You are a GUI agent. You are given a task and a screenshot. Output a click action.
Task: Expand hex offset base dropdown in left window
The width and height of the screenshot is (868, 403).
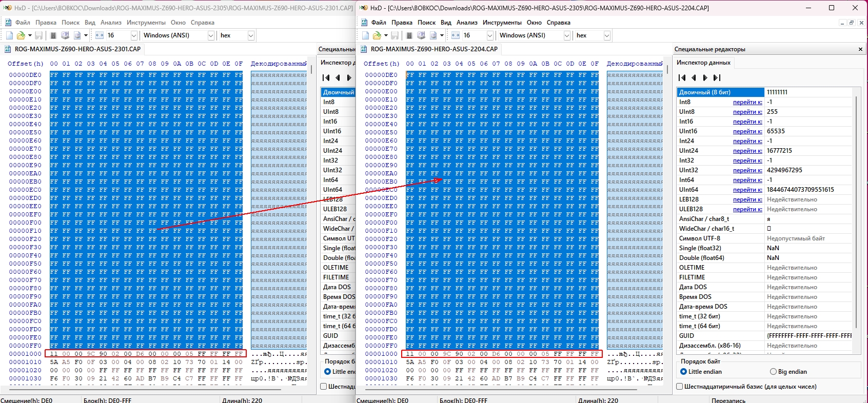(x=251, y=35)
